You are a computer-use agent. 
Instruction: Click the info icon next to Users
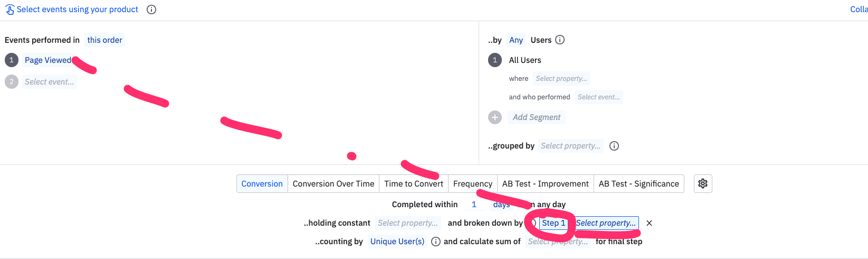pos(560,40)
